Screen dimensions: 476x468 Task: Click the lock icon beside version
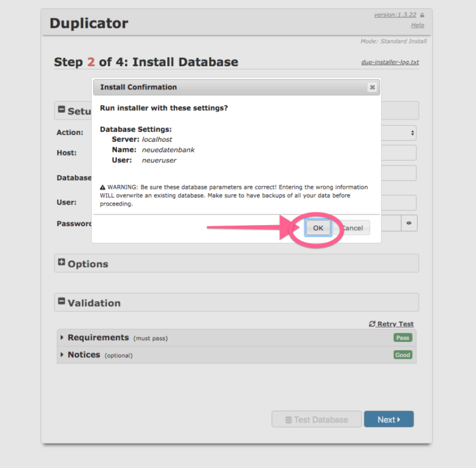tap(422, 15)
